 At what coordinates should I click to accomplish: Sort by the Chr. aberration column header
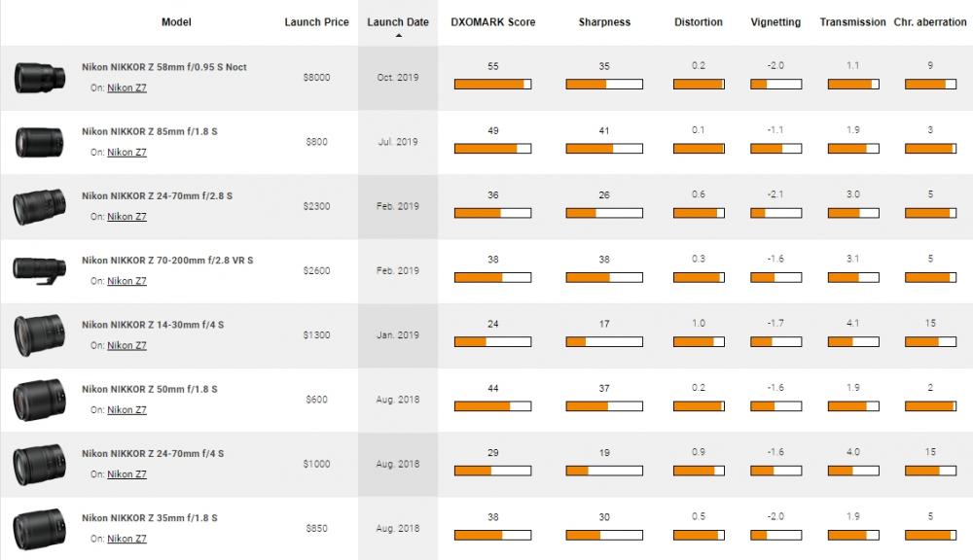(930, 22)
